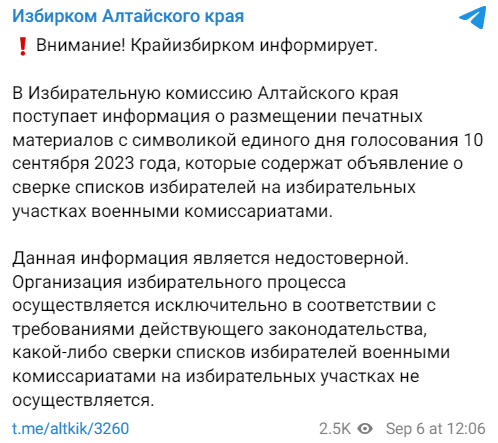The width and height of the screenshot is (498, 443).
Task: Click the 2.5K view counter
Action: coord(335,428)
